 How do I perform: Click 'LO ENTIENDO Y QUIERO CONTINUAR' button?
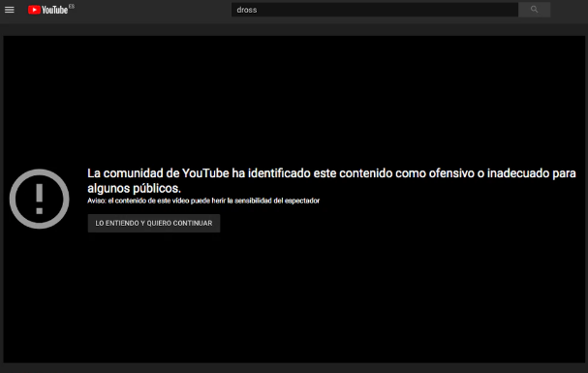(x=154, y=224)
